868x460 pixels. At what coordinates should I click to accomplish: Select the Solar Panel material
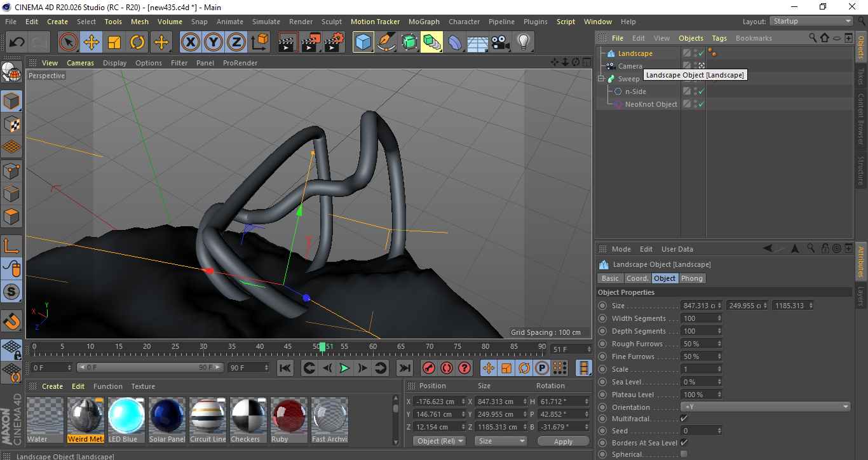[x=167, y=420]
